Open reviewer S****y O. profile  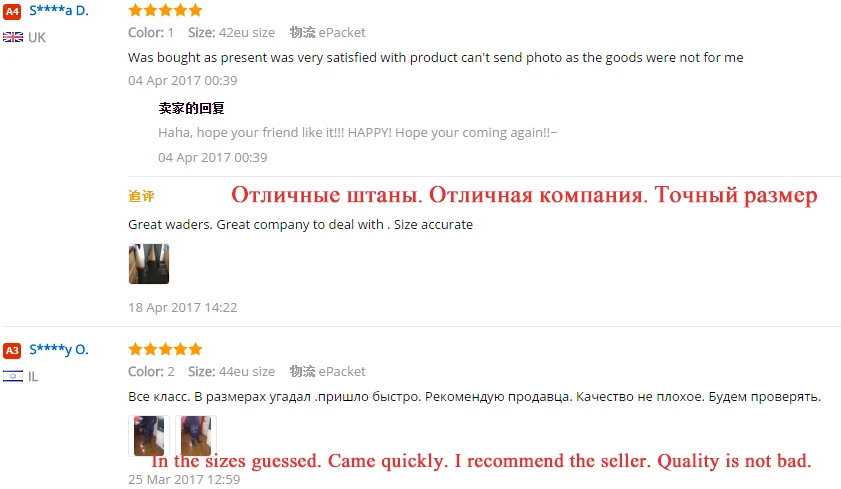(x=59, y=350)
